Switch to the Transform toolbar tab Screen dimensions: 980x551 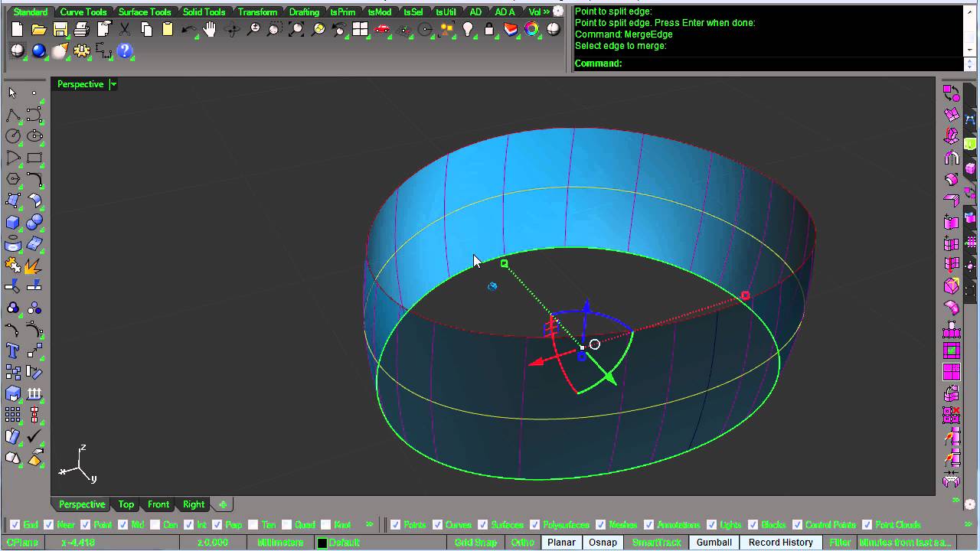pos(257,12)
